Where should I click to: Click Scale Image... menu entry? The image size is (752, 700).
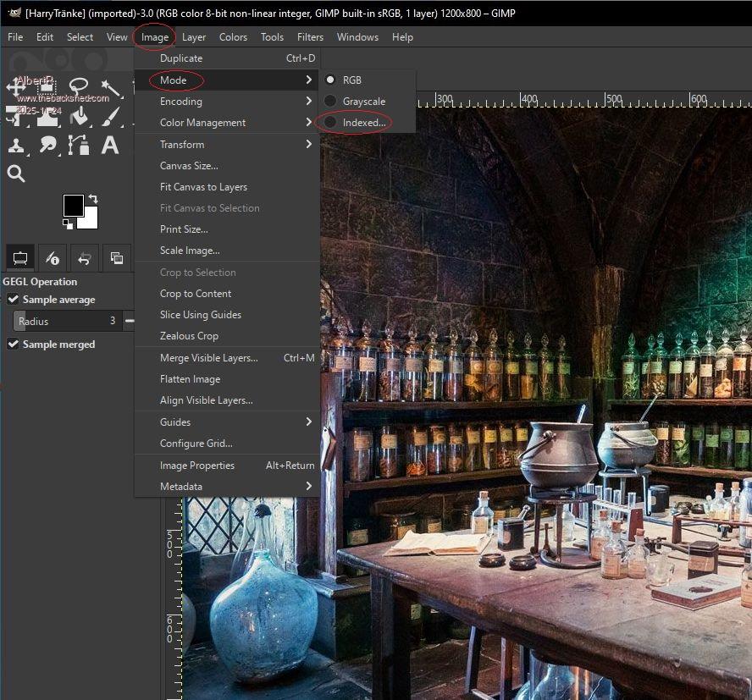190,251
